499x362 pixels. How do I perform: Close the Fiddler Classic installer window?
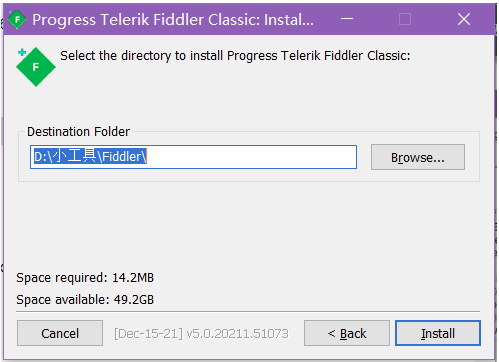(464, 19)
